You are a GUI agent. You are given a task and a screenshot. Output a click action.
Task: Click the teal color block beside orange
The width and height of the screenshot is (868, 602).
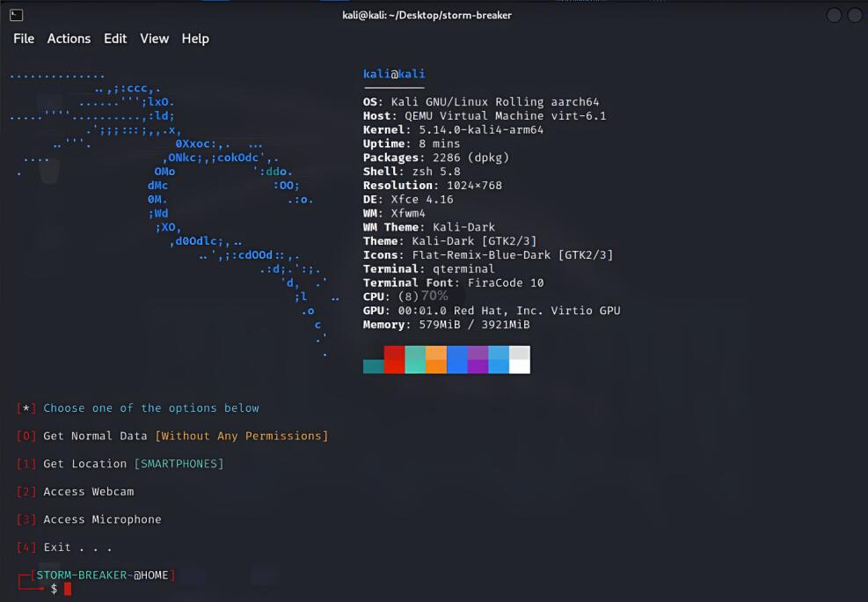[415, 360]
